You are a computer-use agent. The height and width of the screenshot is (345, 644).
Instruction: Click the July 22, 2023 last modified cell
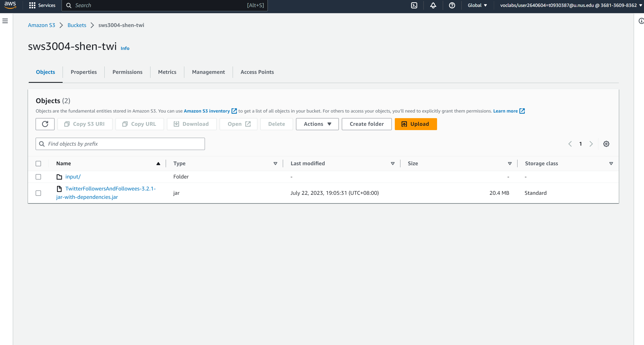click(x=335, y=193)
